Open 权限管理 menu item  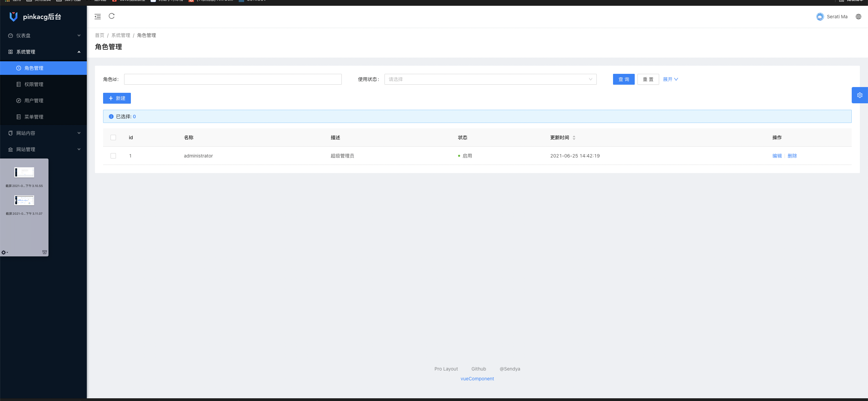[x=34, y=84]
